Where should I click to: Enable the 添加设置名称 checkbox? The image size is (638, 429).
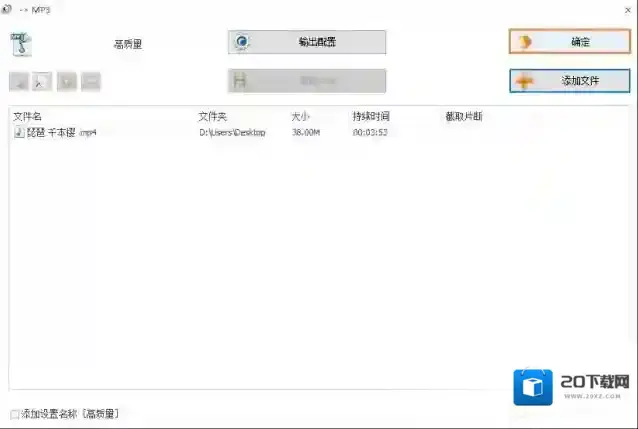click(x=14, y=414)
